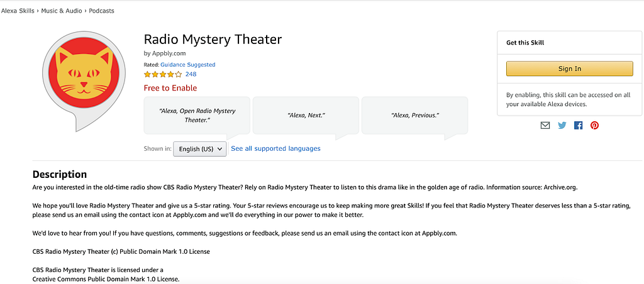Go to Podcasts breadcrumb

(x=101, y=11)
